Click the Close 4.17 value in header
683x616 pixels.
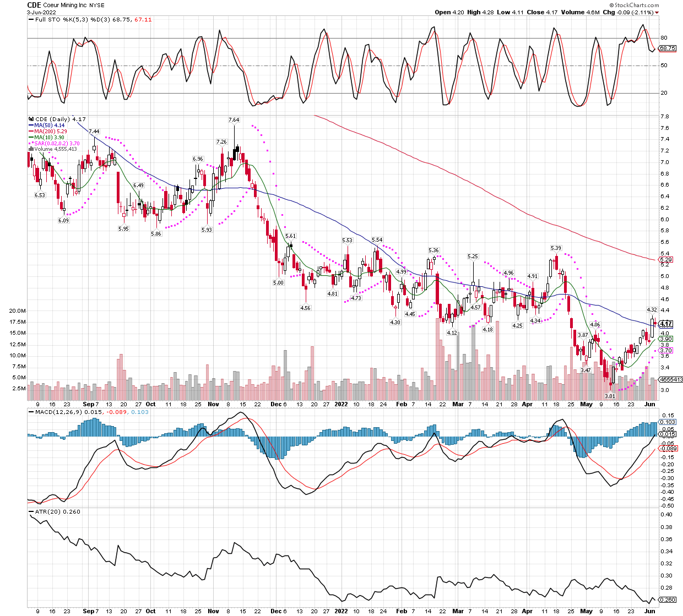(x=543, y=12)
